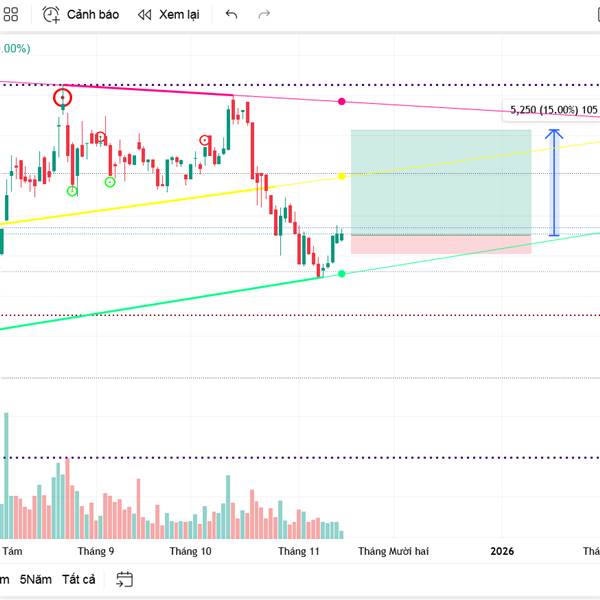Image resolution: width=600 pixels, height=600 pixels.
Task: Open the indicator templates grid icon
Action: [x=11, y=15]
